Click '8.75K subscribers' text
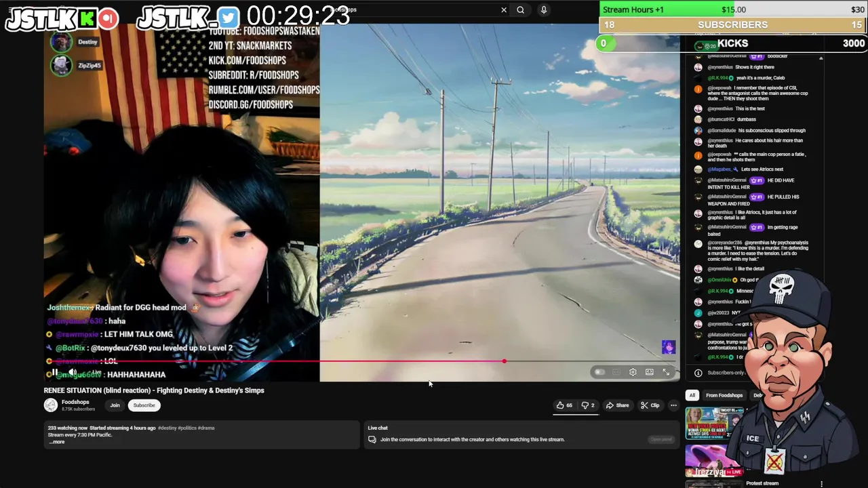Screen dimensions: 868x488 (78, 409)
